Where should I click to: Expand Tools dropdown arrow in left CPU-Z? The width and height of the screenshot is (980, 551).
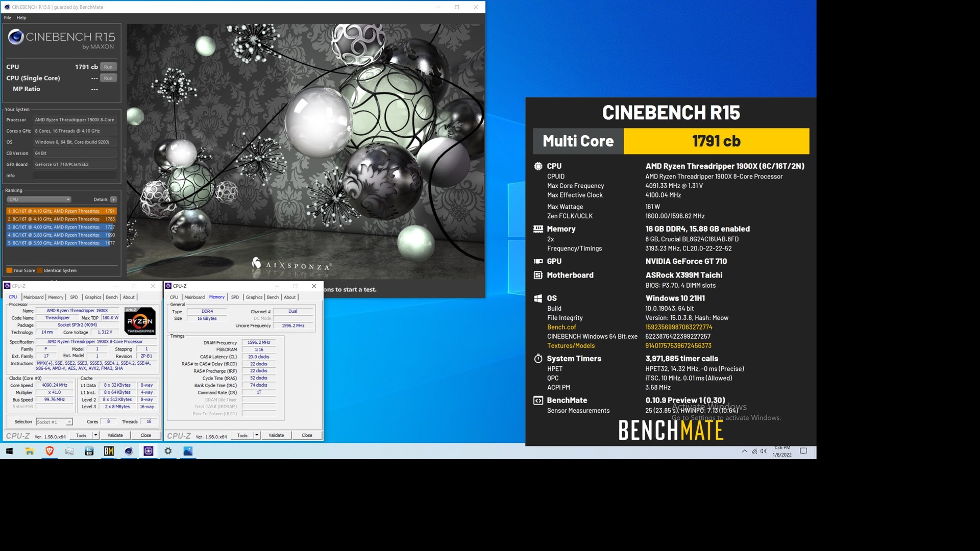95,436
